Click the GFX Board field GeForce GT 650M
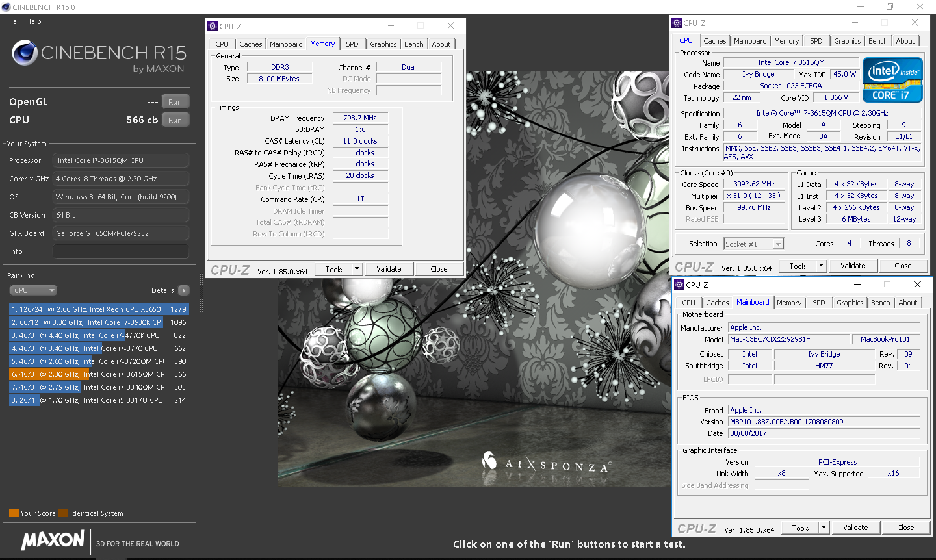 121,233
